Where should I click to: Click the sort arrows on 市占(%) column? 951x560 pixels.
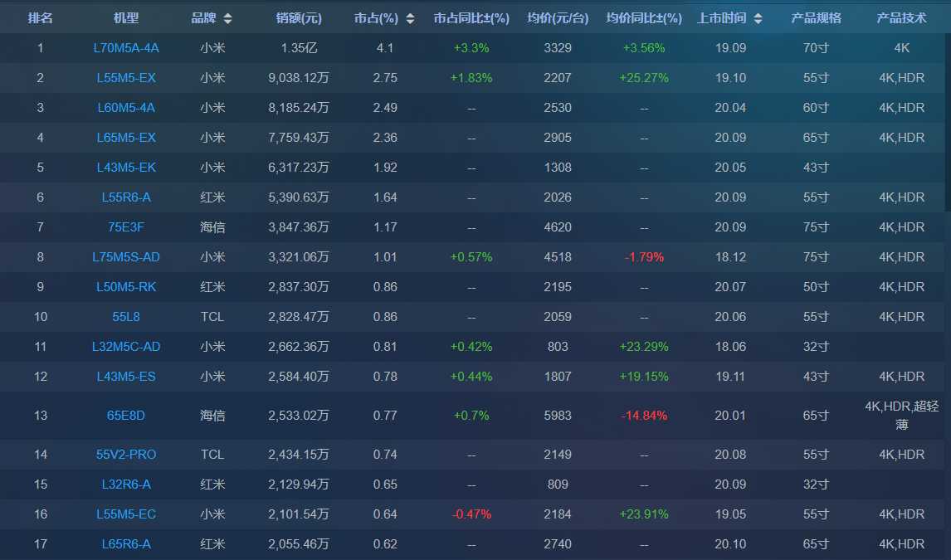[408, 18]
